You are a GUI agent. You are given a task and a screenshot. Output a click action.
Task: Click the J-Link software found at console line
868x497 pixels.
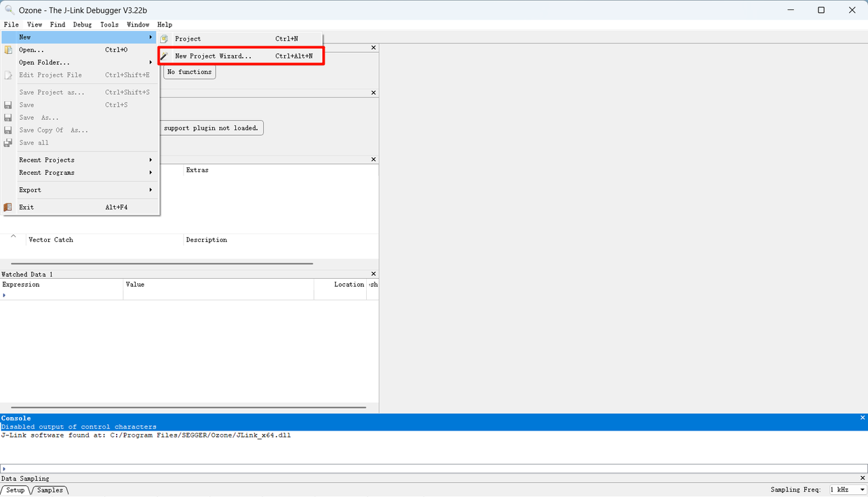(146, 435)
